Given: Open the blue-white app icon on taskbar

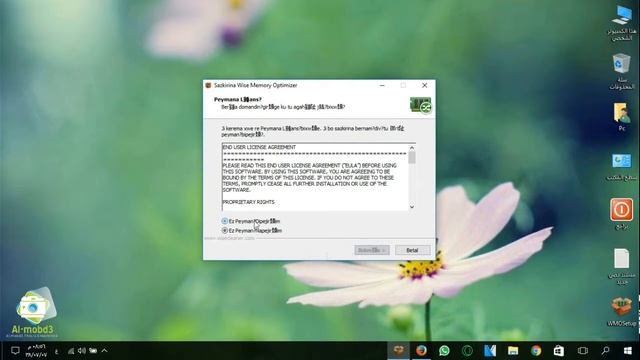Looking at the screenshot, I should [x=490, y=351].
